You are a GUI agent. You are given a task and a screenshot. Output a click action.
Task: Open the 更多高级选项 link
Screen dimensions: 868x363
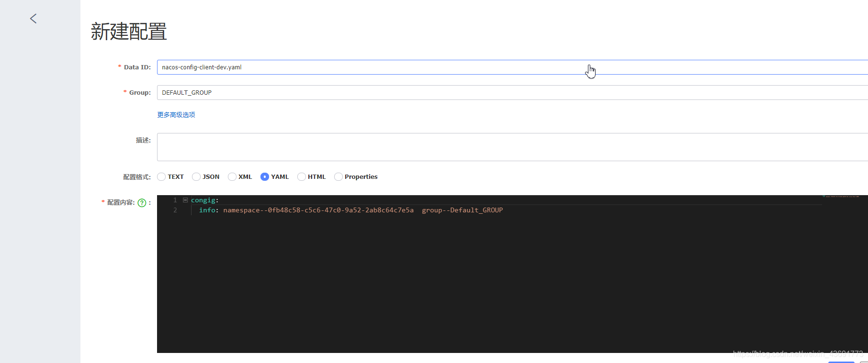(x=176, y=115)
